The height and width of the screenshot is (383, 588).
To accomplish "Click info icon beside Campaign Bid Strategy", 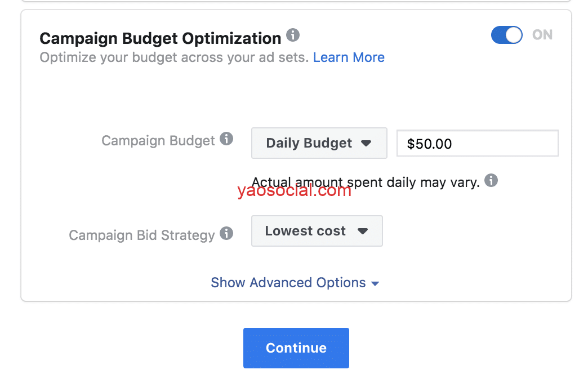I will (226, 233).
